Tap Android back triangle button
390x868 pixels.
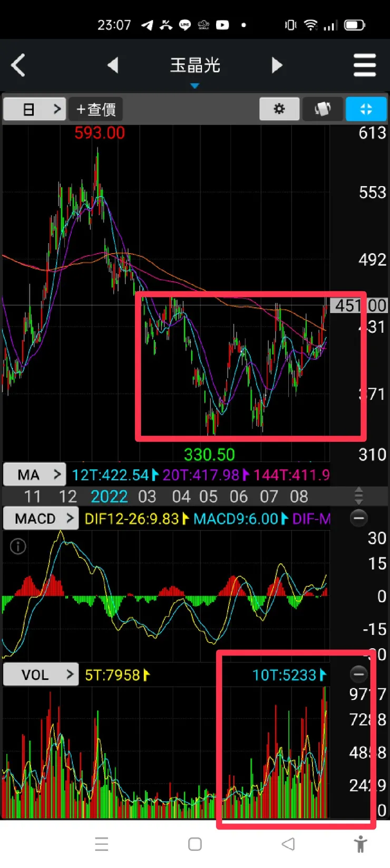[288, 844]
